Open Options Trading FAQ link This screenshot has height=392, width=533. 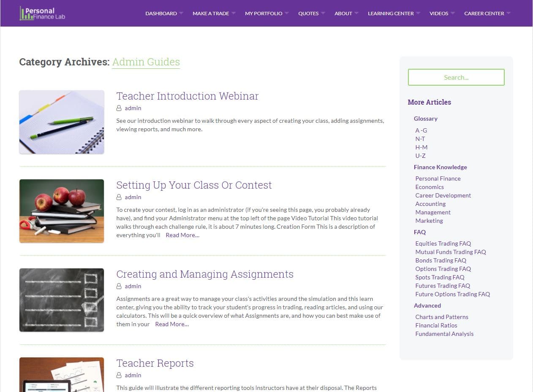click(443, 269)
